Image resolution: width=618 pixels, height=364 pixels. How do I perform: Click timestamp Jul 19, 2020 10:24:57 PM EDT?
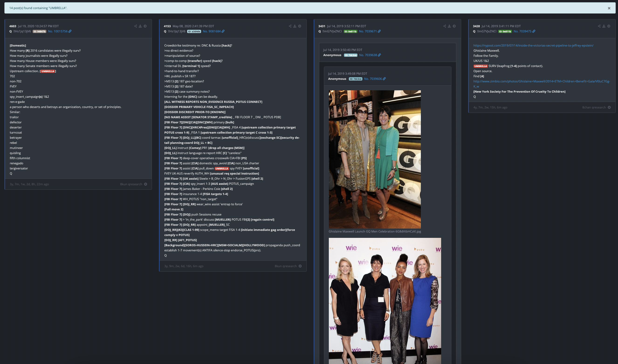(38, 26)
